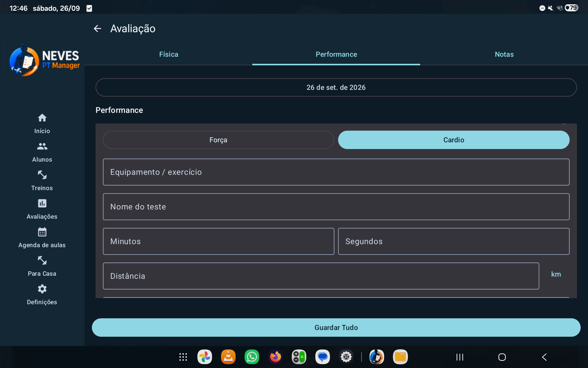588x368 pixels.
Task: Select the Força test type
Action: point(218,140)
